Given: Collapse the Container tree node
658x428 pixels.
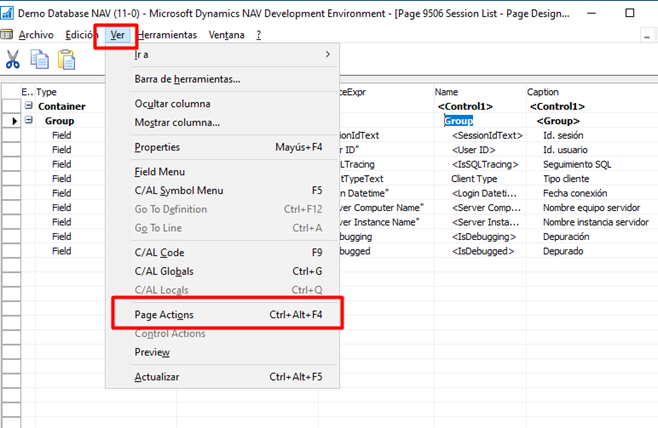Looking at the screenshot, I should [29, 105].
